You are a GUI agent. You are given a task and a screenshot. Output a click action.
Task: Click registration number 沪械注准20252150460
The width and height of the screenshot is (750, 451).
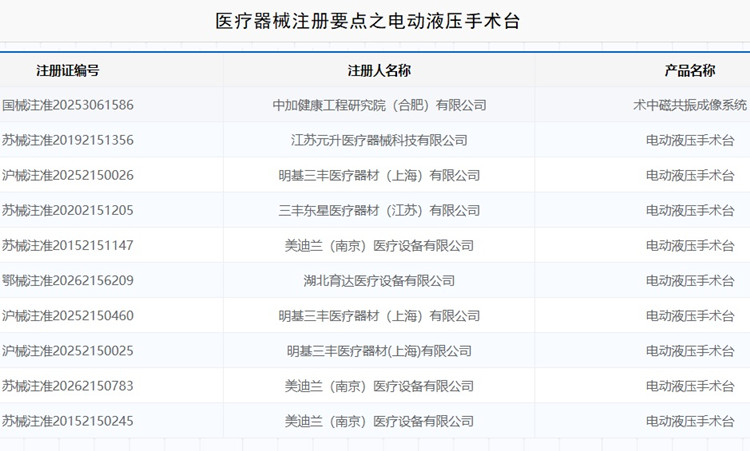coord(68,316)
